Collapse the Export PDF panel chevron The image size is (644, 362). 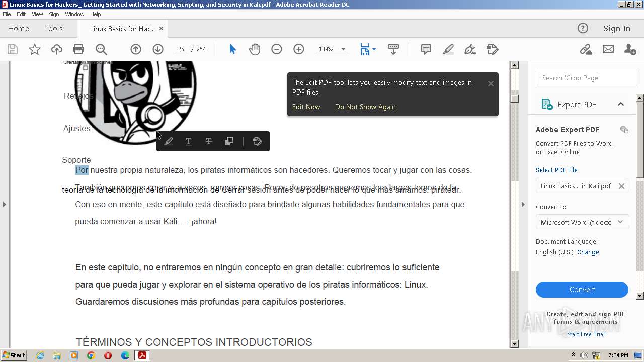pyautogui.click(x=621, y=104)
